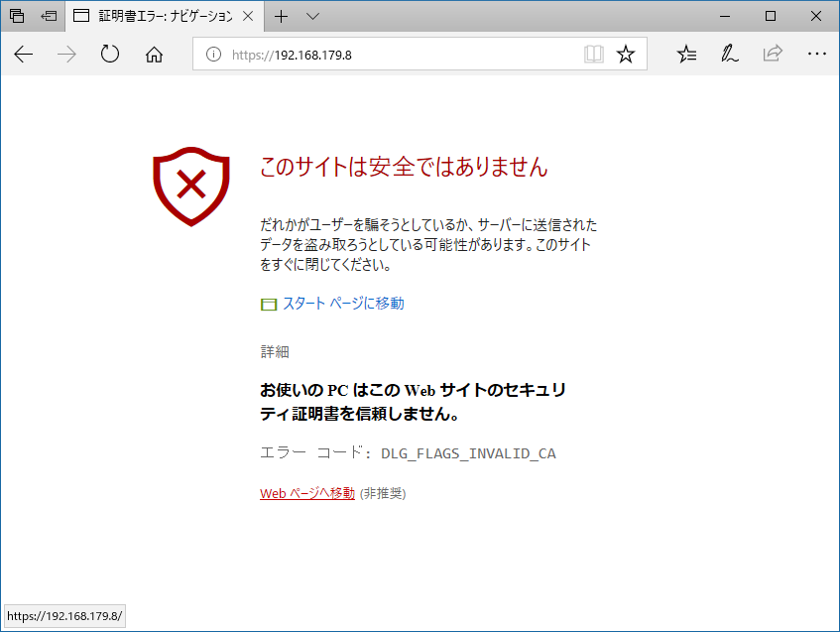The height and width of the screenshot is (632, 840).
Task: Open Reading view book icon
Action: point(594,55)
